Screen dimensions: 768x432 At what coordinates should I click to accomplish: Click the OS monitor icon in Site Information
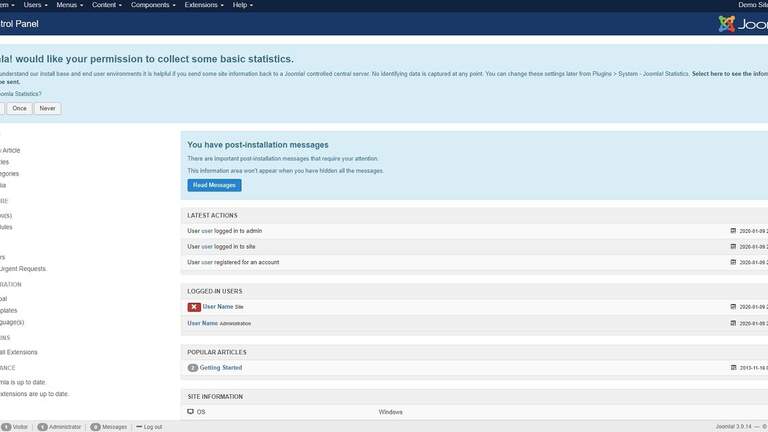(x=191, y=412)
